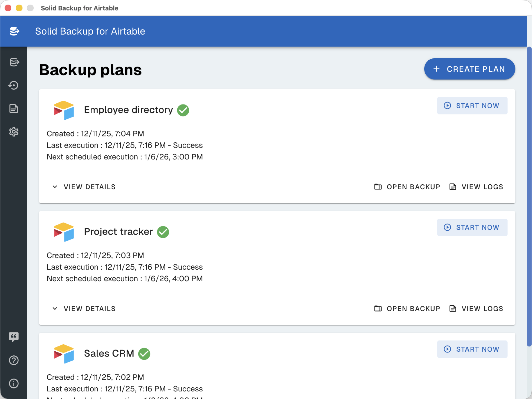Open the Solid Backup for Airtable header logo

coord(14,31)
